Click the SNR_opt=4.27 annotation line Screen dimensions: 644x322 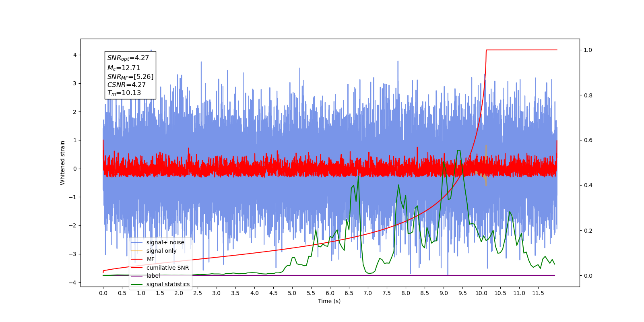point(128,58)
